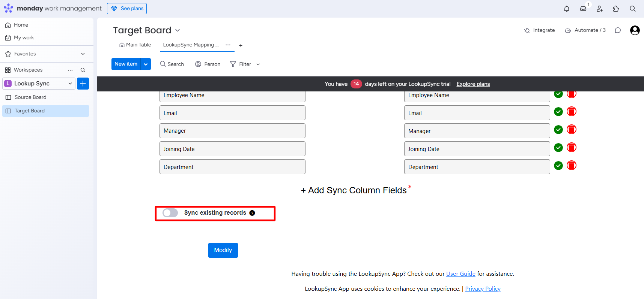Viewport: 644px width, 299px height.
Task: Expand the Filter options chevron
Action: [x=258, y=64]
